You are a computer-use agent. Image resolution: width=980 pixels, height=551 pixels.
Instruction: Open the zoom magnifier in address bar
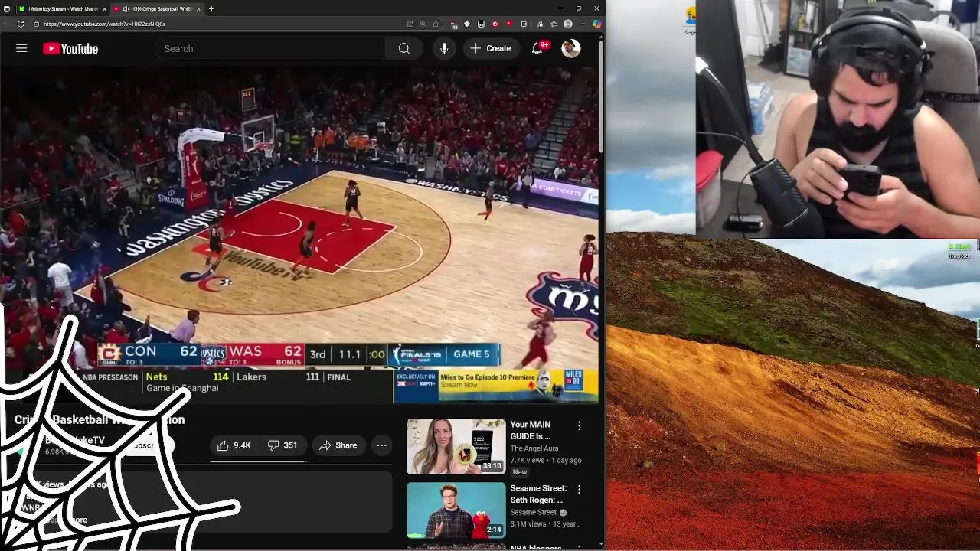click(x=423, y=24)
